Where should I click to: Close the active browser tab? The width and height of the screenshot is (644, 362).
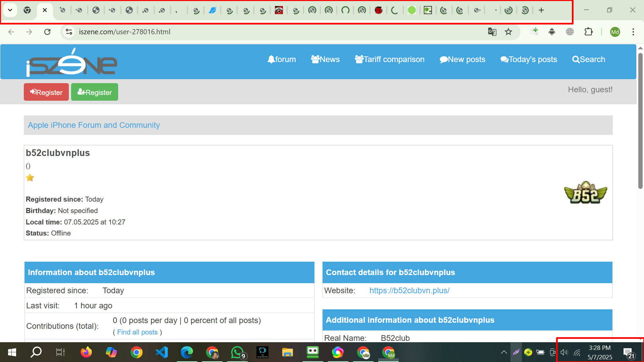tap(45, 10)
